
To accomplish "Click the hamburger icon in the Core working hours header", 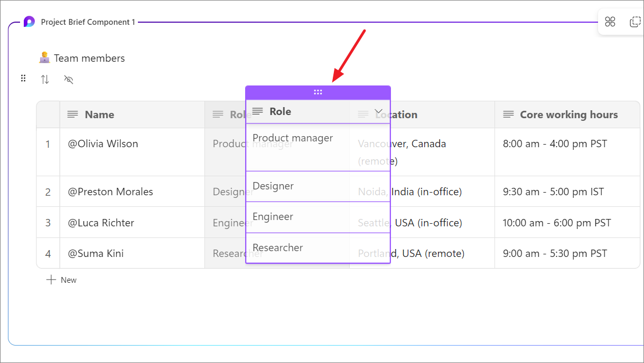I will 508,114.
